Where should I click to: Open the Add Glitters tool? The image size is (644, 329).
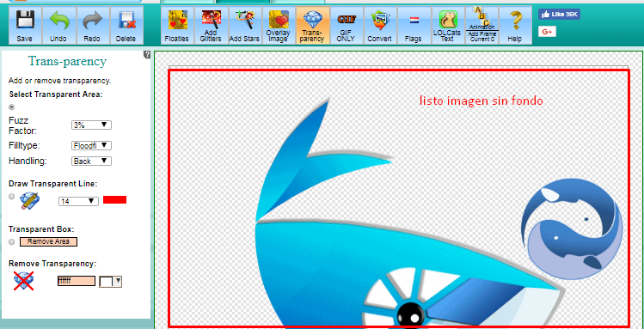(211, 26)
